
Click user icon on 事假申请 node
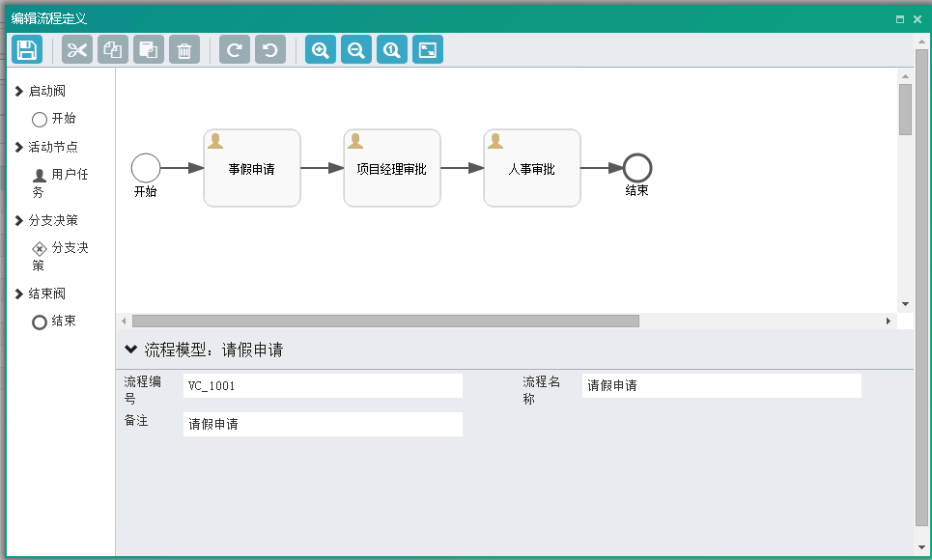(215, 141)
